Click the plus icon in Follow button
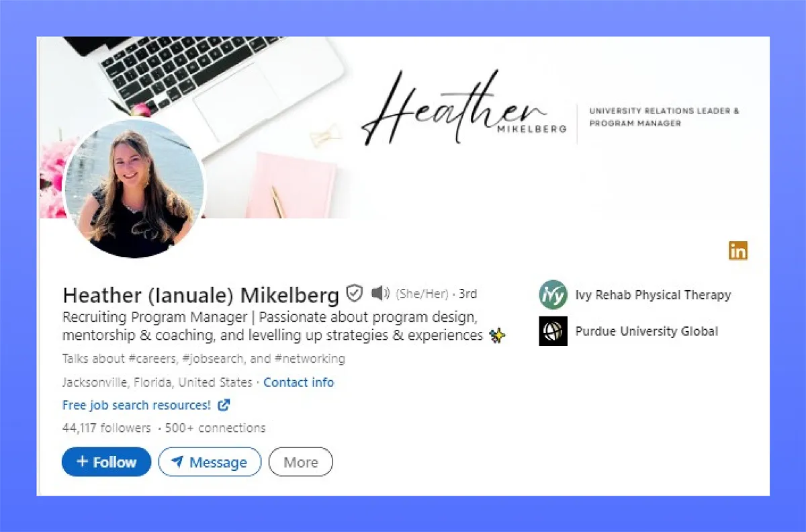The image size is (806, 532). (x=82, y=461)
